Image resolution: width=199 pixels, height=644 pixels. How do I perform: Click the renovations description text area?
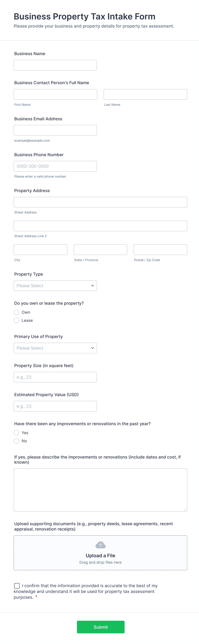pyautogui.click(x=100, y=490)
